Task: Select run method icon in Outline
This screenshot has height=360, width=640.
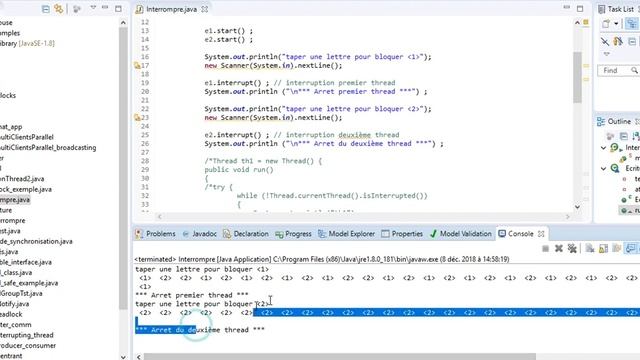Action: pyautogui.click(x=624, y=211)
